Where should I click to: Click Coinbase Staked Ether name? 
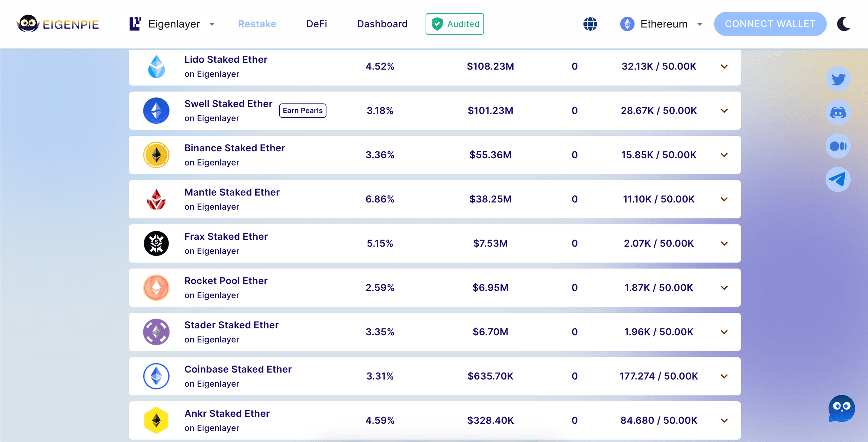click(238, 369)
